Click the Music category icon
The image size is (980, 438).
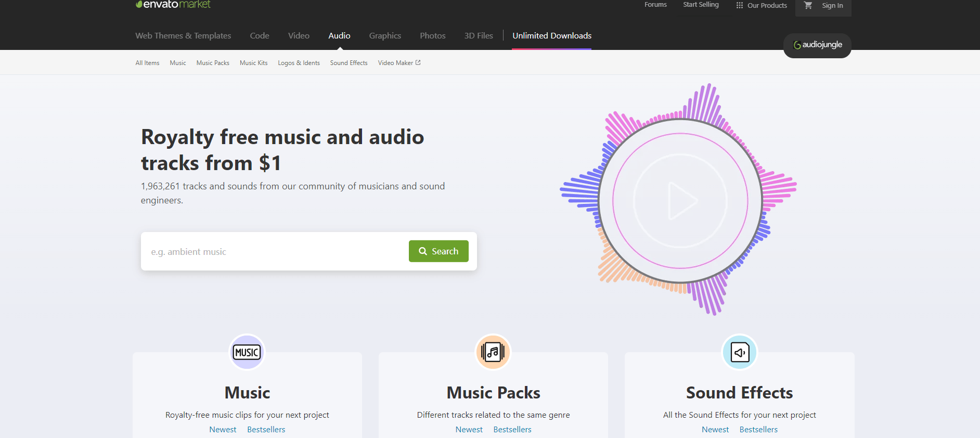247,352
